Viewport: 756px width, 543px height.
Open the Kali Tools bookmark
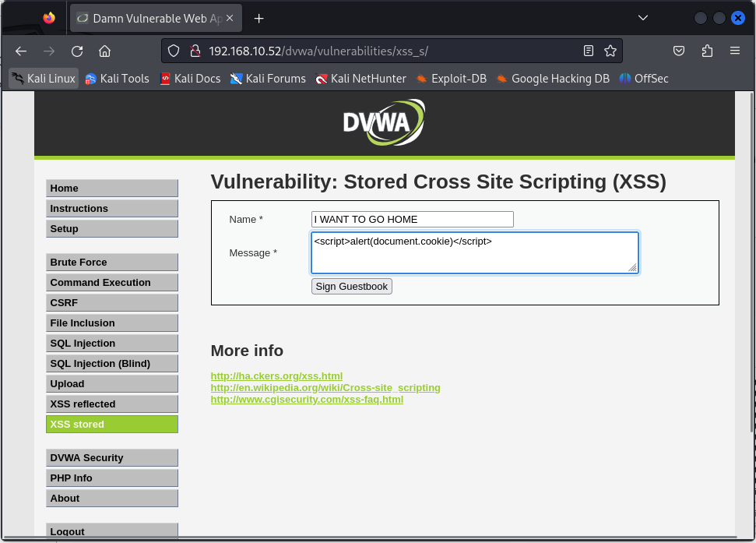click(x=117, y=78)
